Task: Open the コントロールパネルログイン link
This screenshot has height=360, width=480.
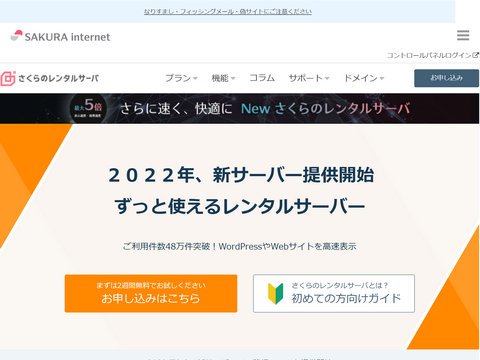Action: tap(433, 55)
